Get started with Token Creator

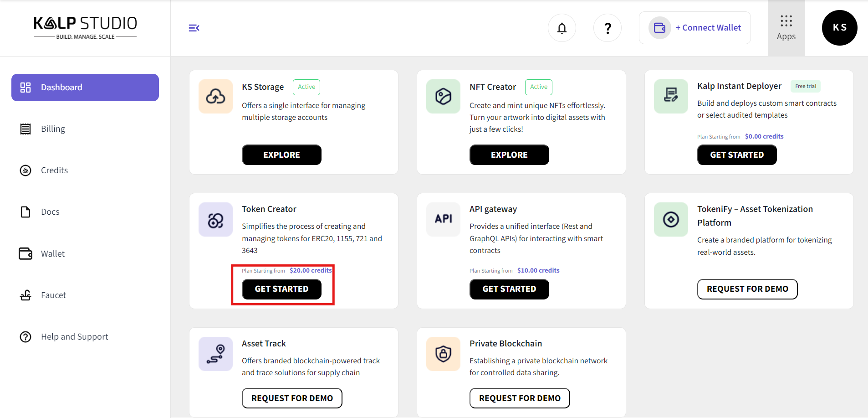pos(281,289)
